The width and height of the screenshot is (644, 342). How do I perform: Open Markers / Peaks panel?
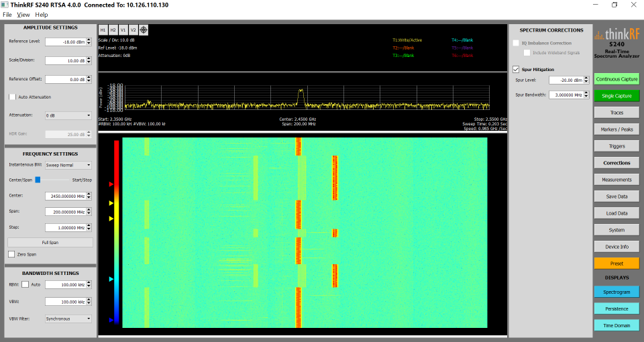pos(616,129)
